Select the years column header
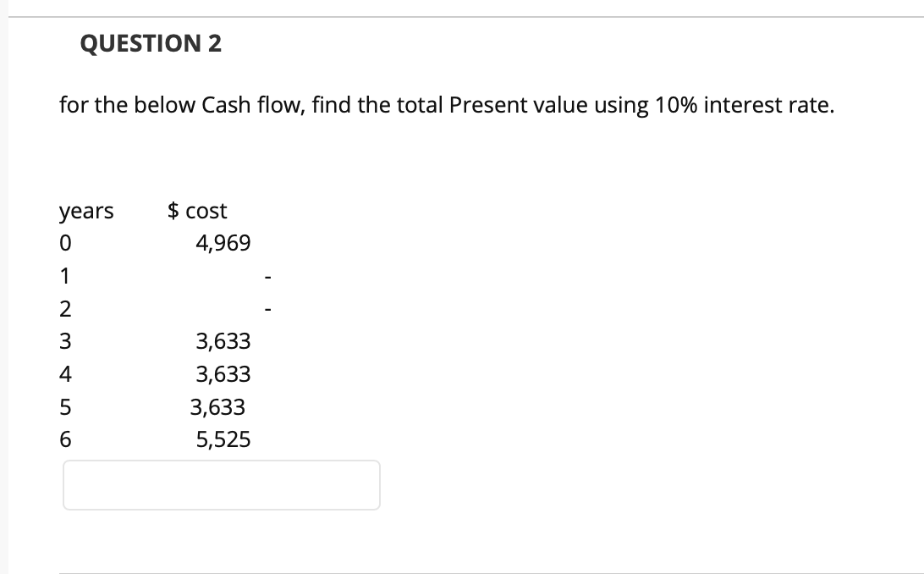This screenshot has height=574, width=924. click(x=85, y=211)
